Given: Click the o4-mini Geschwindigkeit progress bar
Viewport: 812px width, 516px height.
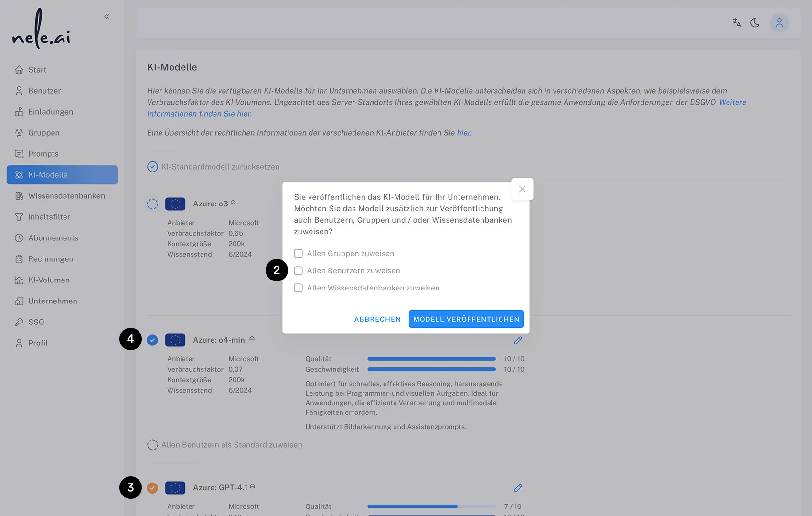Looking at the screenshot, I should click(x=431, y=369).
